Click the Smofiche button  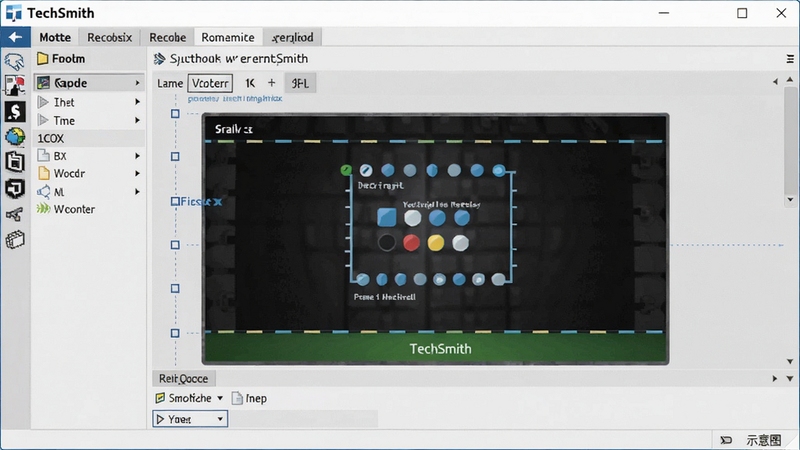point(190,398)
